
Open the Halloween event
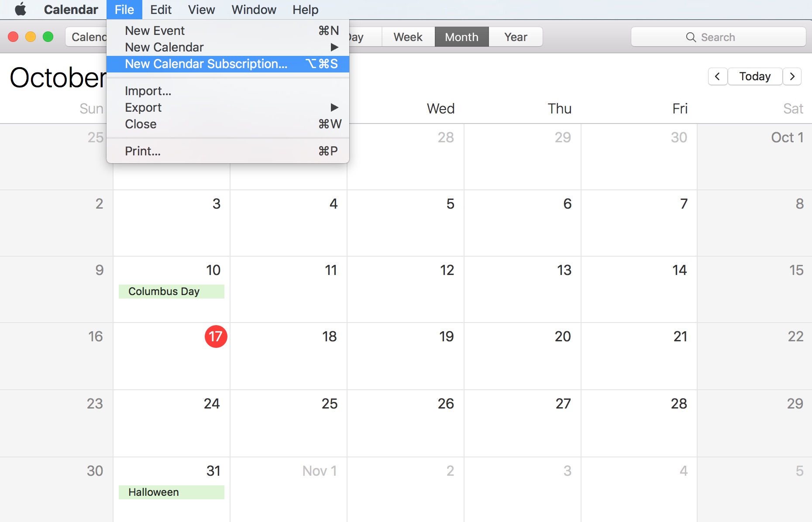[172, 492]
